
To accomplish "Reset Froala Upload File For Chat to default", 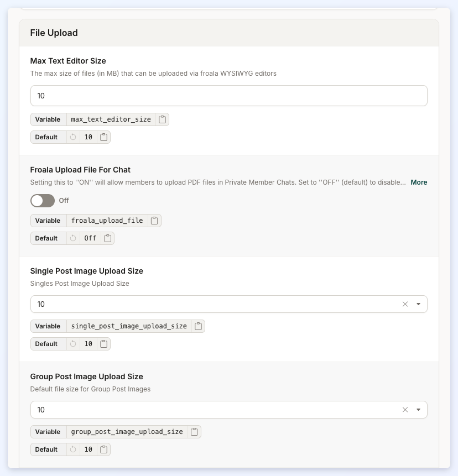I will tap(73, 238).
